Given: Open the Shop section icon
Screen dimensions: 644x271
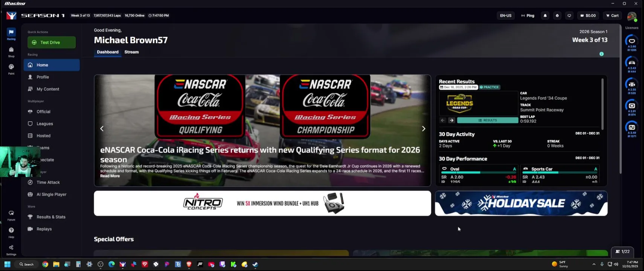Looking at the screenshot, I should [11, 52].
